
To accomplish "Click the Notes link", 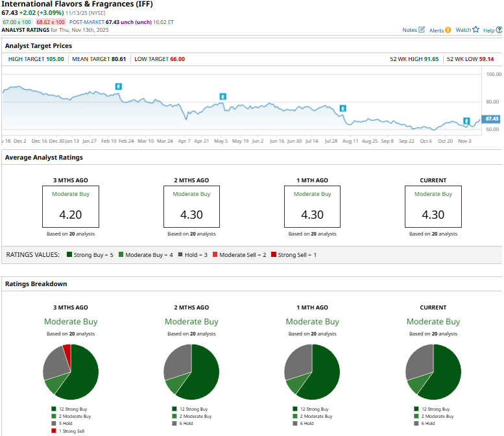I will click(409, 30).
